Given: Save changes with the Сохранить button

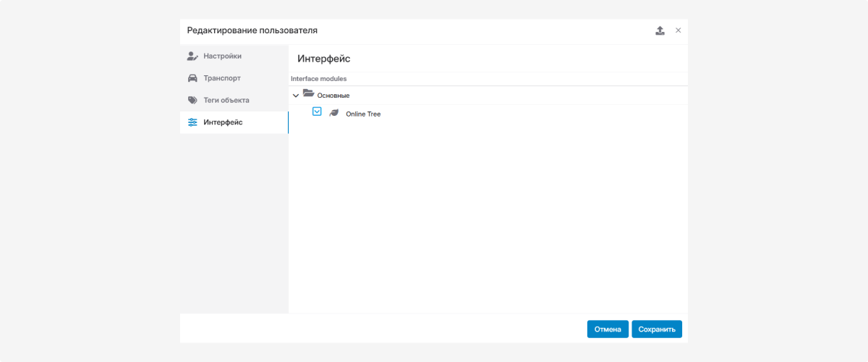Looking at the screenshot, I should click(x=656, y=329).
